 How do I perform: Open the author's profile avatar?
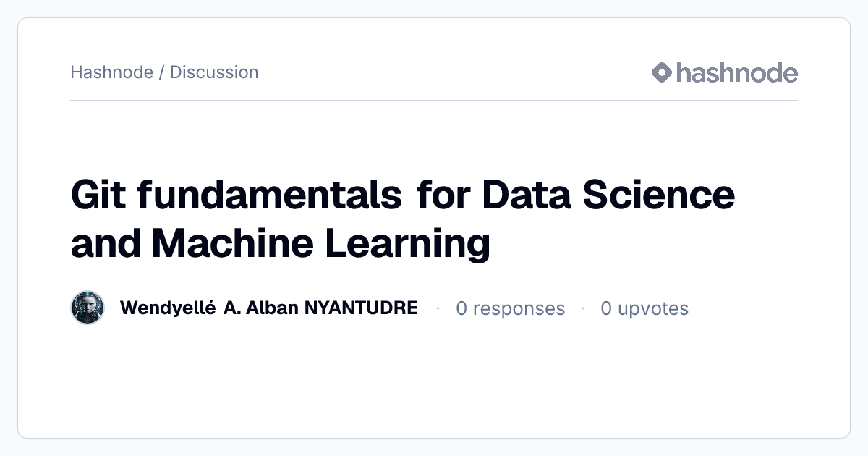(88, 308)
